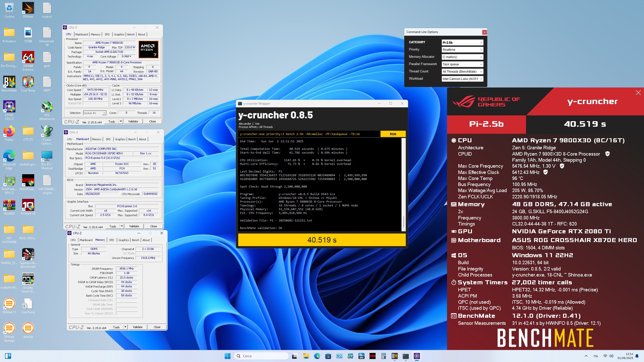Click the yellow 40.519 s result bar
Screen dimensions: 644x362
pyautogui.click(x=322, y=240)
